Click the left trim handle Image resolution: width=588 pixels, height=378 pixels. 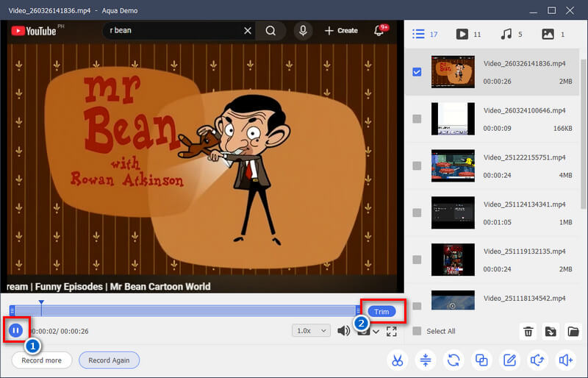click(12, 310)
